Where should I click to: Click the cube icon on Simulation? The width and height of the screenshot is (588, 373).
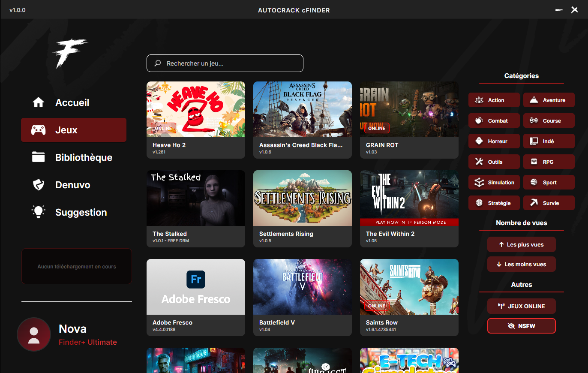[x=479, y=182]
